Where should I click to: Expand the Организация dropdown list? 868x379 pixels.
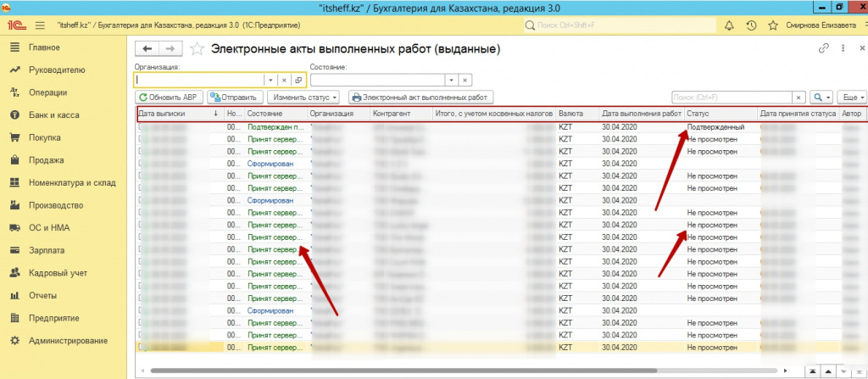point(270,81)
